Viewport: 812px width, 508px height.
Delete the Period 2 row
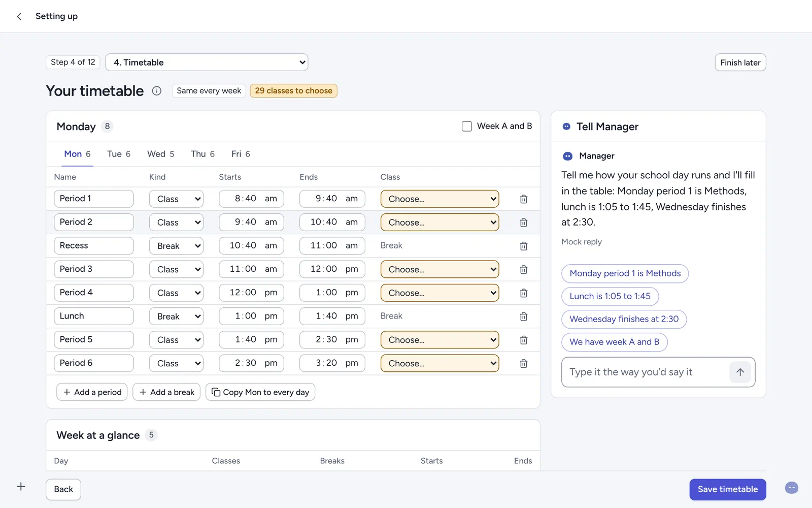click(524, 223)
